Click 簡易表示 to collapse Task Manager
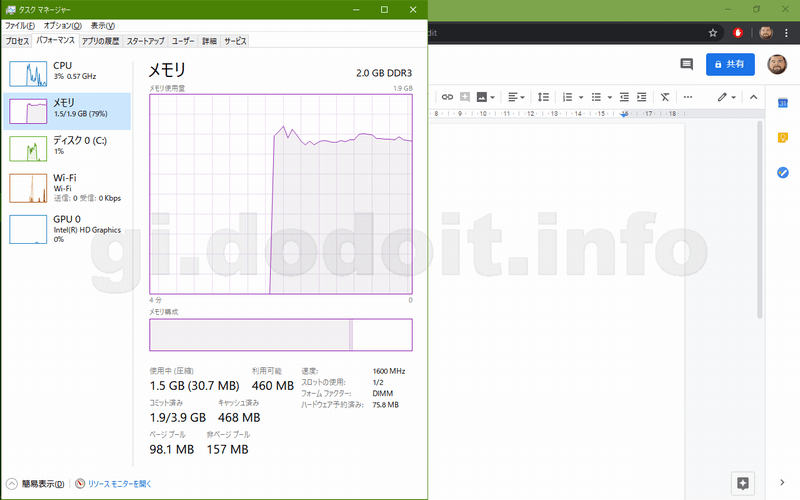Viewport: 800px width, 500px height. coord(36,484)
